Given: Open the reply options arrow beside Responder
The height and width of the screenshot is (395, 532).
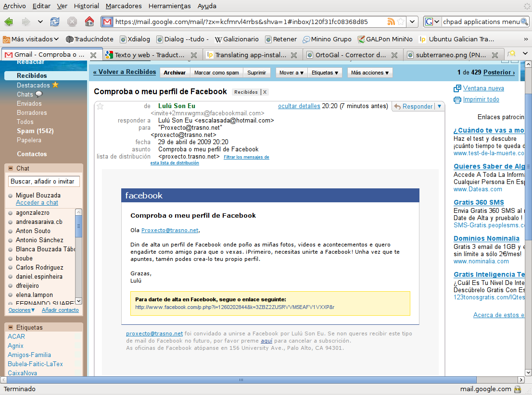Looking at the screenshot, I should tap(439, 107).
